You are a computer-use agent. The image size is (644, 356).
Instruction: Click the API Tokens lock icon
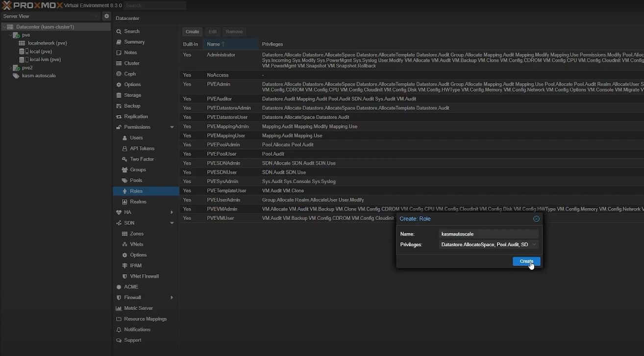click(x=124, y=148)
